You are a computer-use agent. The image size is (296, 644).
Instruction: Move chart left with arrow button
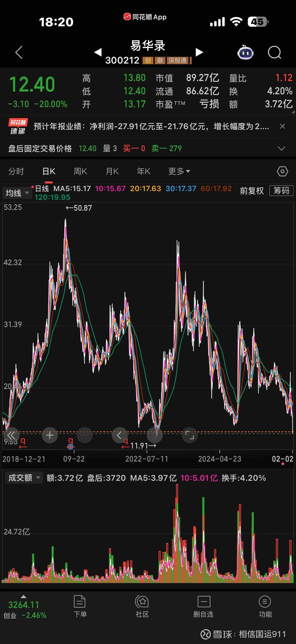point(120,435)
